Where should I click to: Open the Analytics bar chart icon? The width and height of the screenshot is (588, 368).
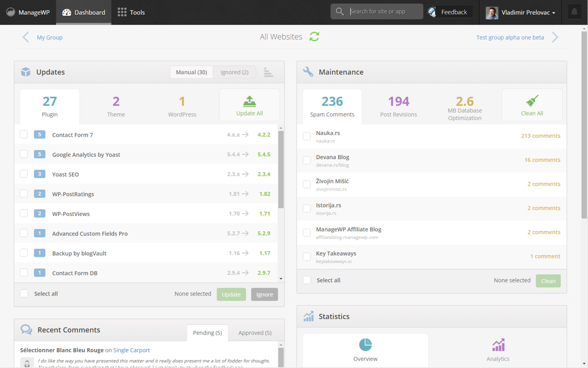point(498,345)
